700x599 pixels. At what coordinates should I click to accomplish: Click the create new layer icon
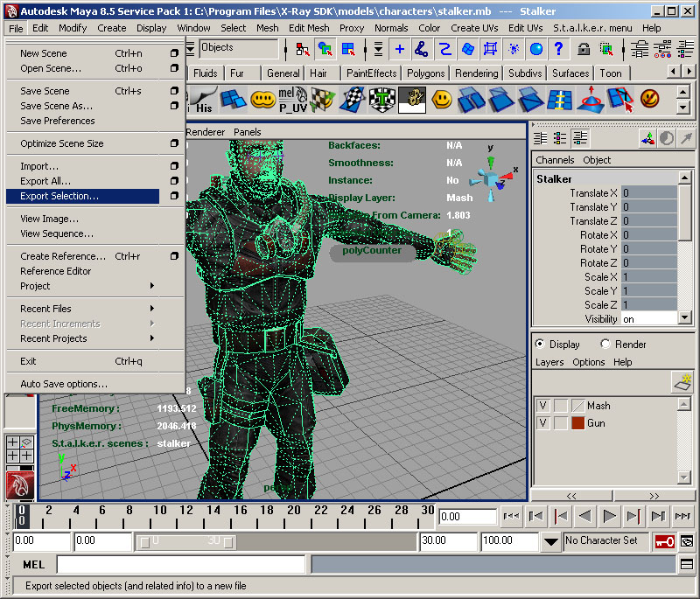click(682, 382)
